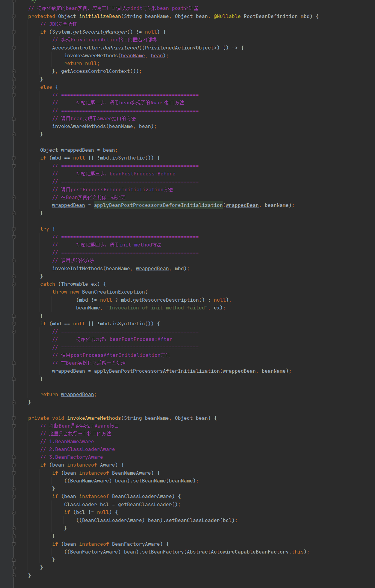
Task: Click the setBeanName(beanName) call
Action: click(164, 481)
